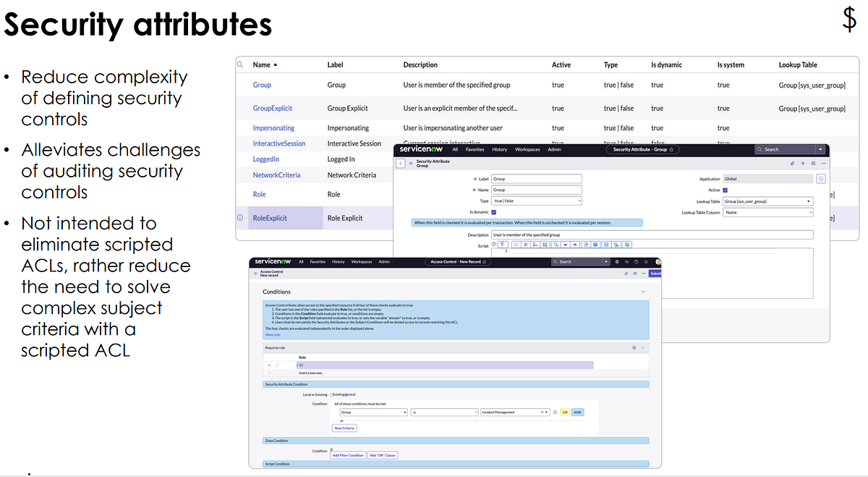Uncheck the Active checkbox on the Security Attribute form
The image size is (868, 477).
(726, 190)
